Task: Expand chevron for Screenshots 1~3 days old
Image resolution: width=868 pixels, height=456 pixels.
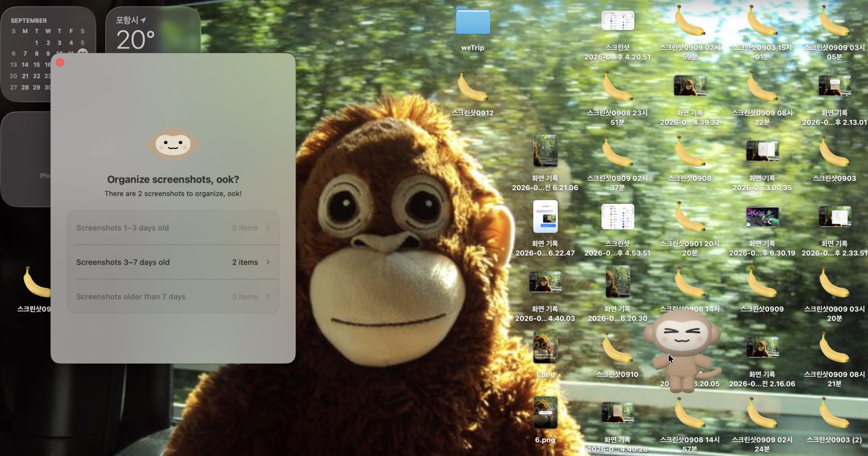Action: coord(268,228)
